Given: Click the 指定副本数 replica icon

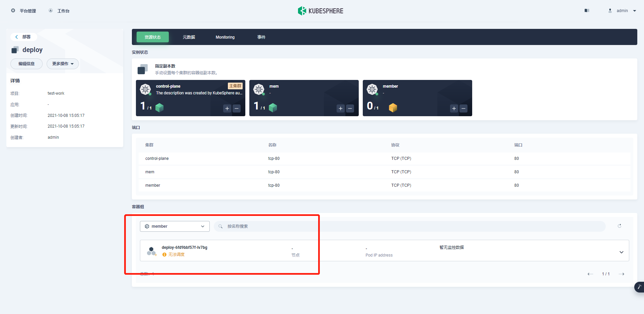Looking at the screenshot, I should click(x=143, y=69).
